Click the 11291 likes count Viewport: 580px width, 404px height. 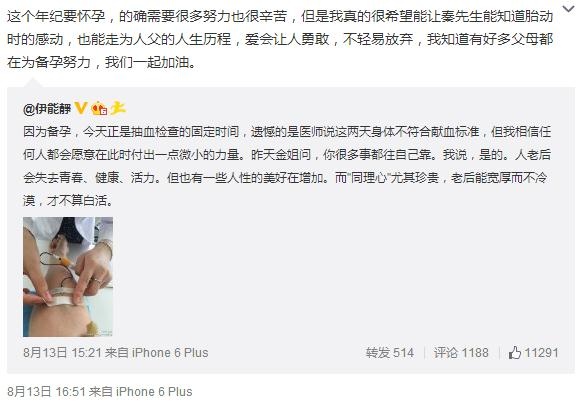click(542, 353)
